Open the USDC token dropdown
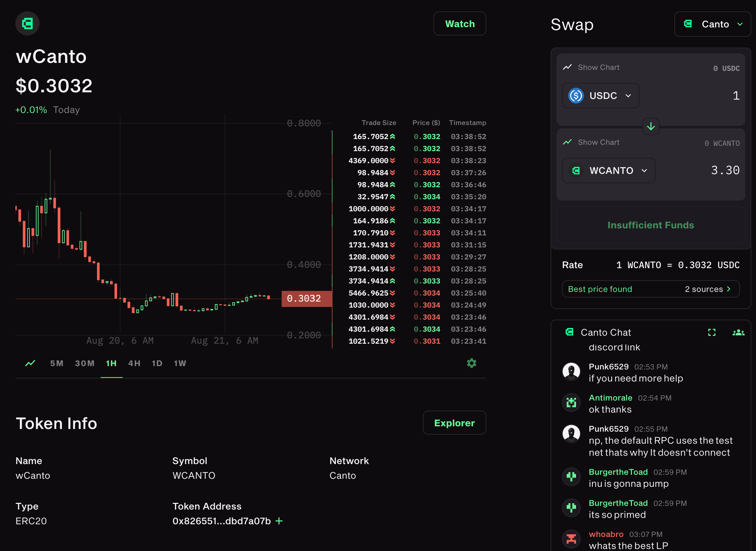The width and height of the screenshot is (756, 551). (x=601, y=96)
